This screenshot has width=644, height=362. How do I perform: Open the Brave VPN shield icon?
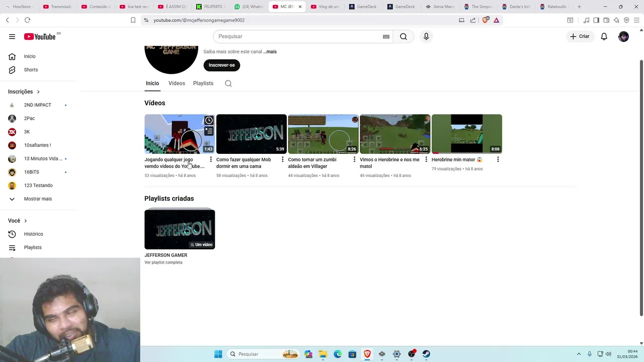coord(626,20)
